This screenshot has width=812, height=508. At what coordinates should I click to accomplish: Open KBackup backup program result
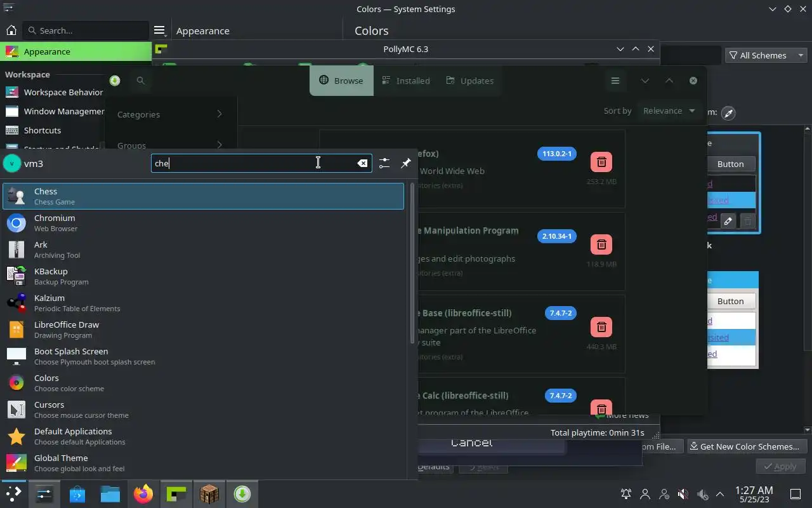click(x=203, y=276)
